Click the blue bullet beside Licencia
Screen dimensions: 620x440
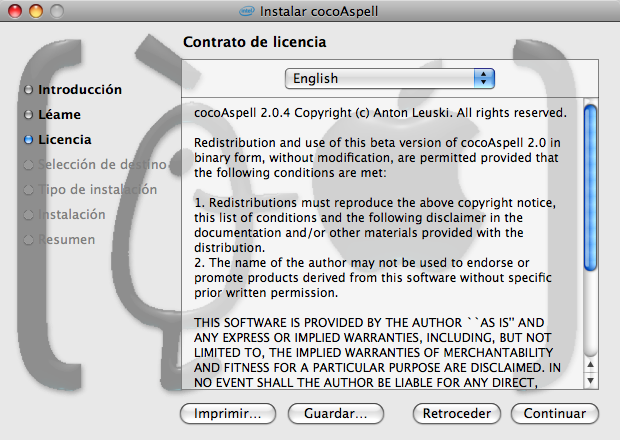pyautogui.click(x=28, y=140)
